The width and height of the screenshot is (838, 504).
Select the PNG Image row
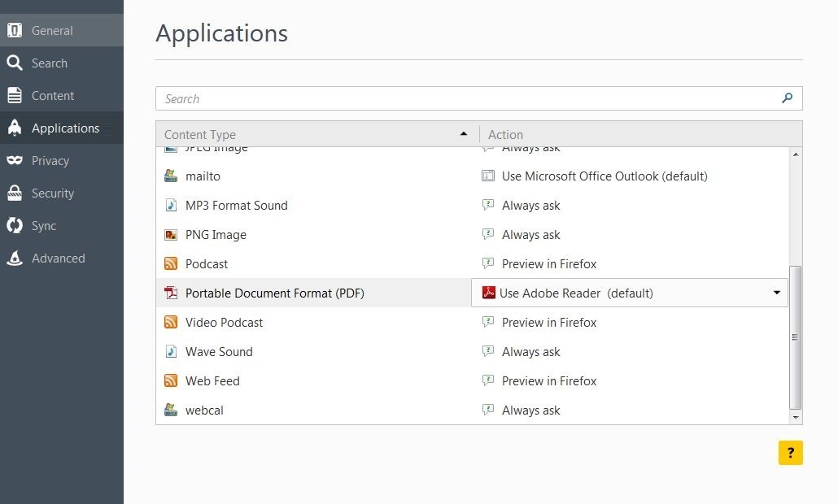pos(473,234)
